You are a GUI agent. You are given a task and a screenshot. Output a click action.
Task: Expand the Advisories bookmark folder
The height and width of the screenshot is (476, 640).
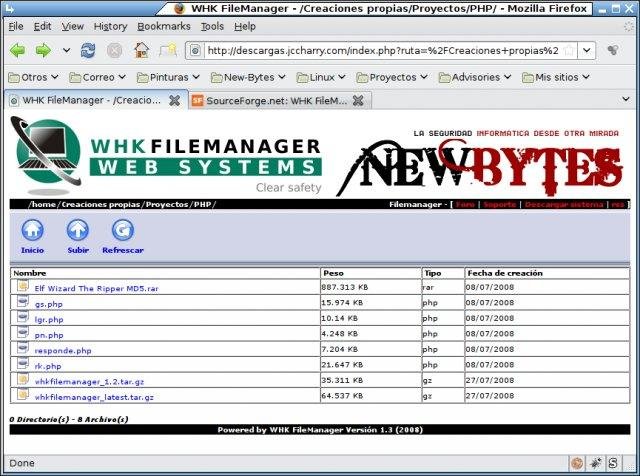[x=475, y=77]
